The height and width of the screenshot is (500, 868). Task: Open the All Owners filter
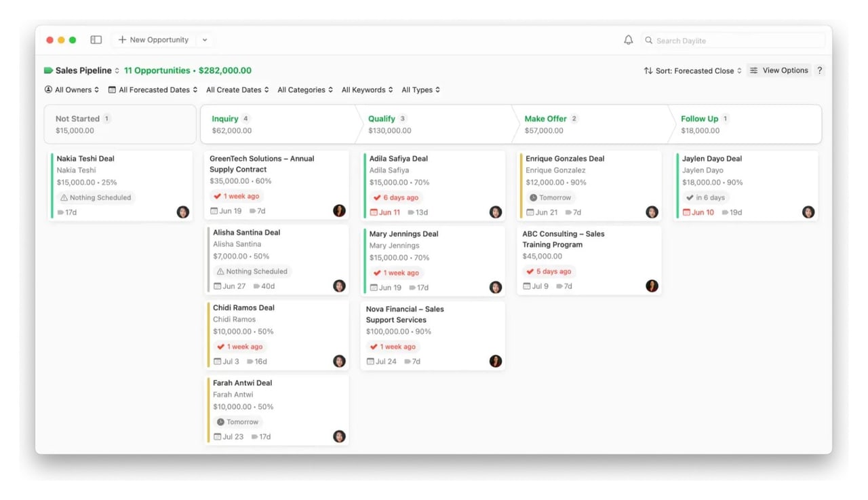click(72, 90)
